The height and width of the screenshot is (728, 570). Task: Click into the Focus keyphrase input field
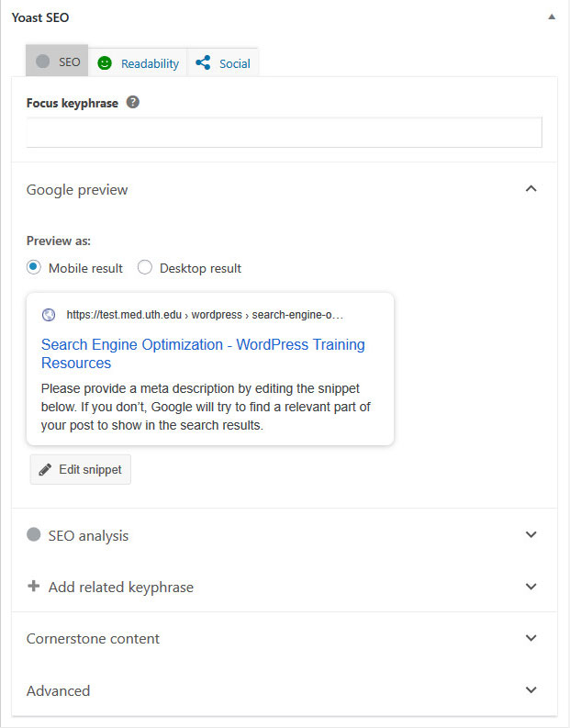coord(284,132)
